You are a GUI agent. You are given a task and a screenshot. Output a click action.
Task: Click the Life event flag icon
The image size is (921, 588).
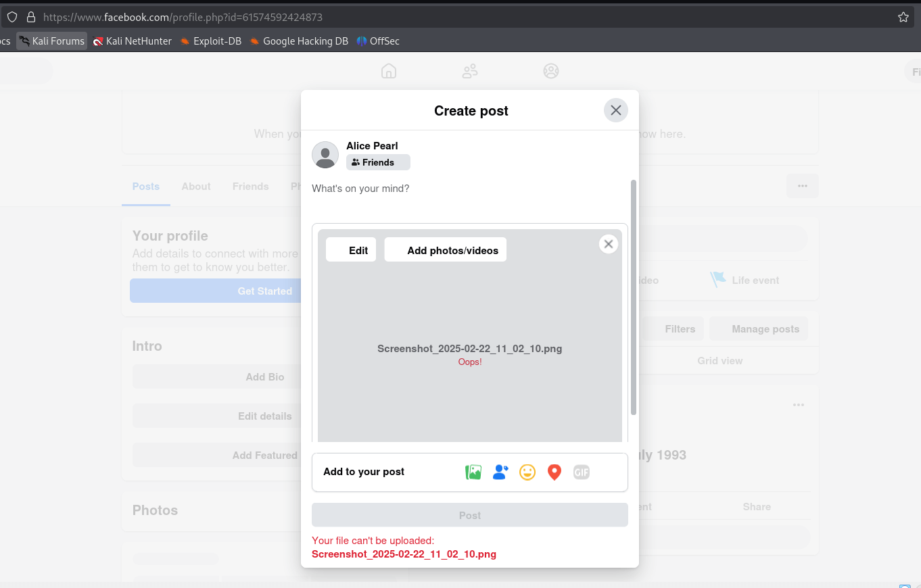click(717, 280)
